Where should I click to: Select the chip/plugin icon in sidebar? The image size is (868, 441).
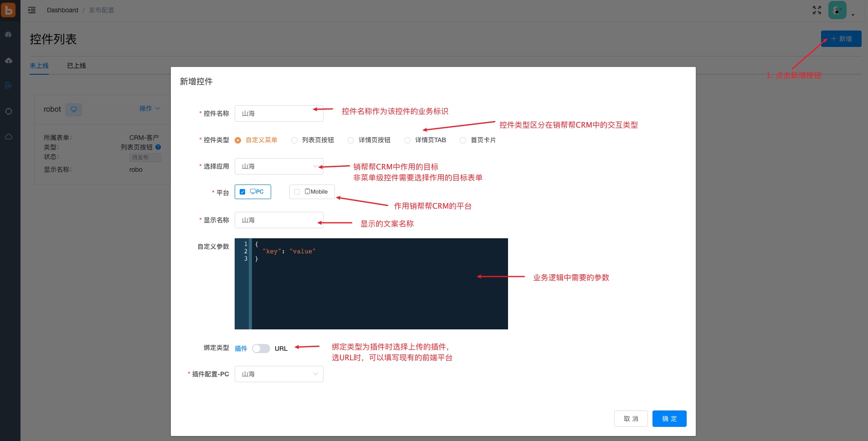[8, 111]
